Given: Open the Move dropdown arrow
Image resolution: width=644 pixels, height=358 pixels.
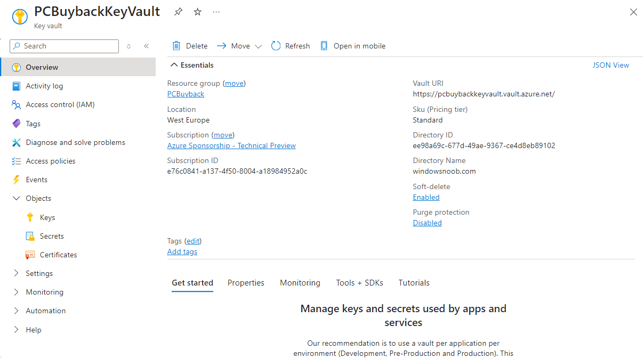Looking at the screenshot, I should [x=259, y=46].
